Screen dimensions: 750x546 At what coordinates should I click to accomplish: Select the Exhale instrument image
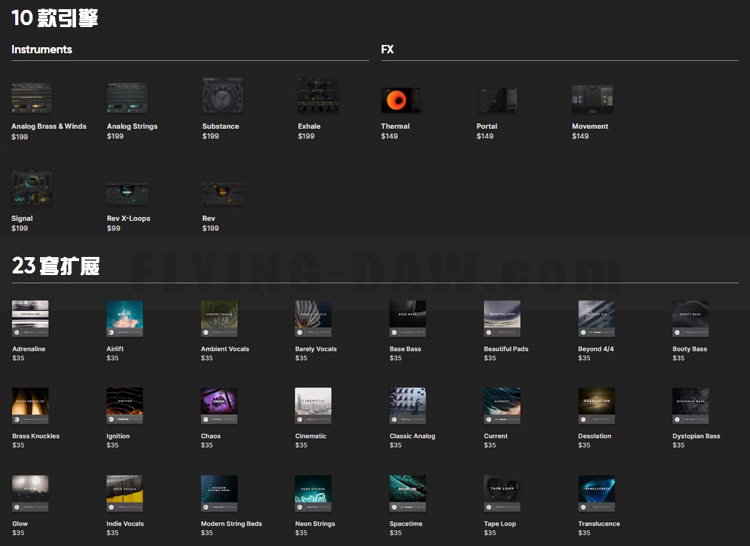(318, 96)
